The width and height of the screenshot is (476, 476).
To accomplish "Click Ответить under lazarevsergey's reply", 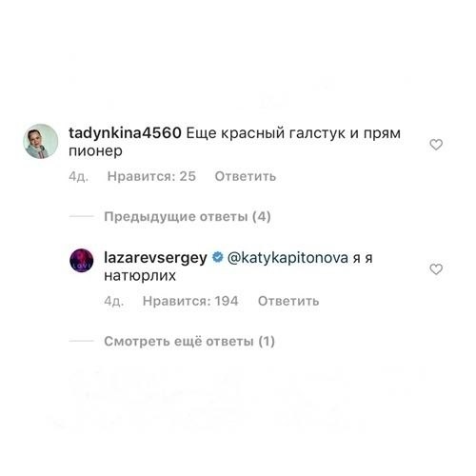I will (288, 301).
